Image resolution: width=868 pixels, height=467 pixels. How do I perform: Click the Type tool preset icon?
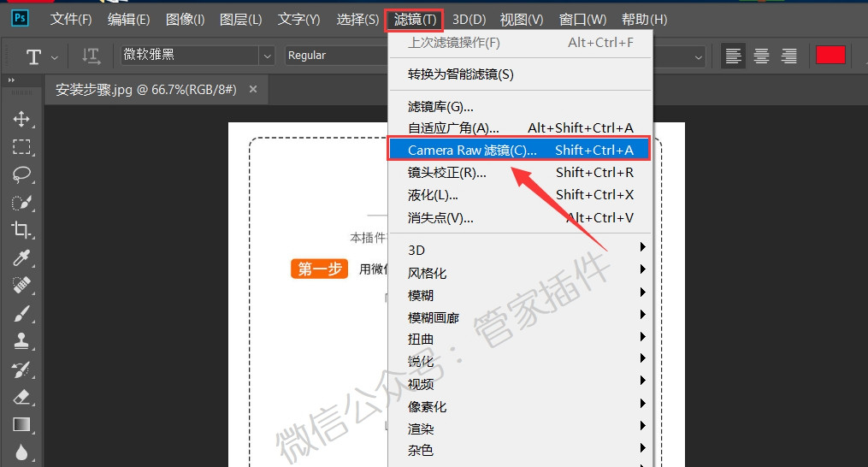click(x=33, y=56)
